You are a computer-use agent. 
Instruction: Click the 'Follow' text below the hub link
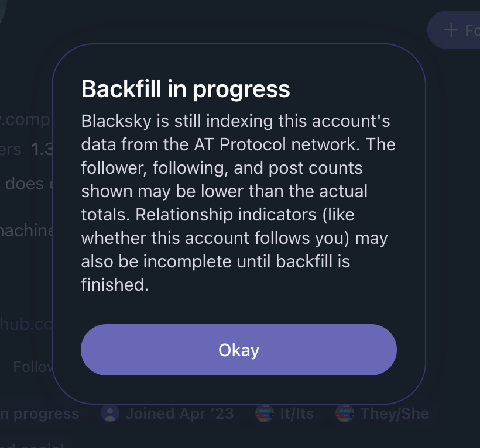pos(33,367)
